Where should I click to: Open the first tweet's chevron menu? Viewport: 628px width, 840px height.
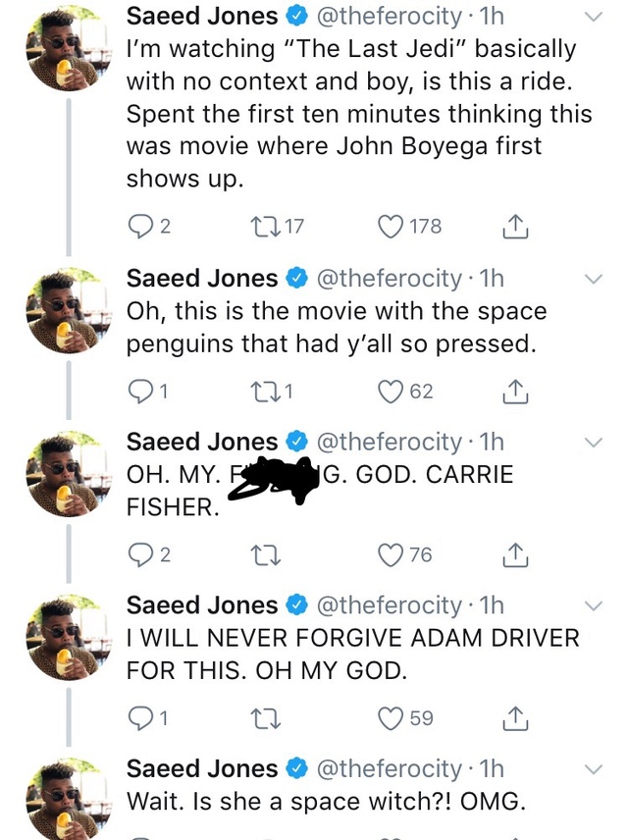pyautogui.click(x=593, y=18)
